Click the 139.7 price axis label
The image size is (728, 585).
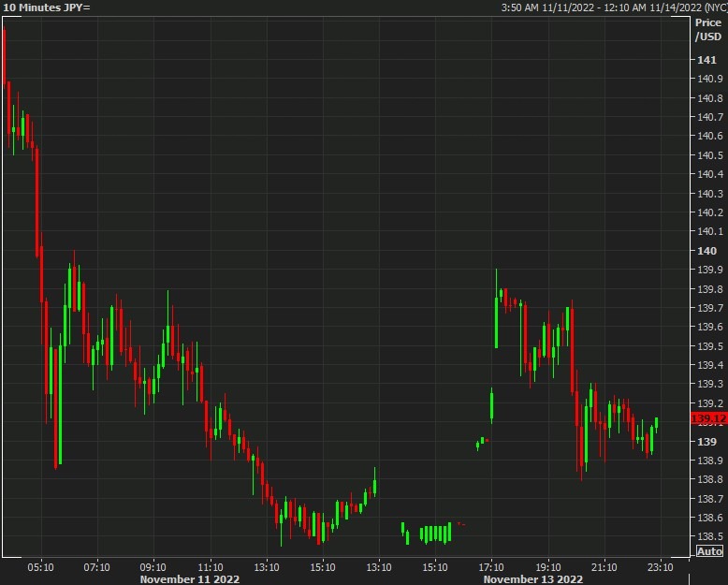tap(710, 307)
